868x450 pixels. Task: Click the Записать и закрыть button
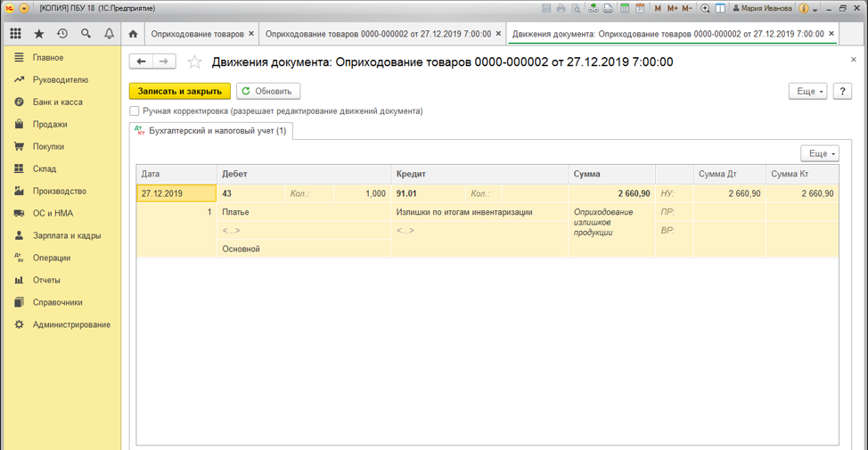[180, 91]
